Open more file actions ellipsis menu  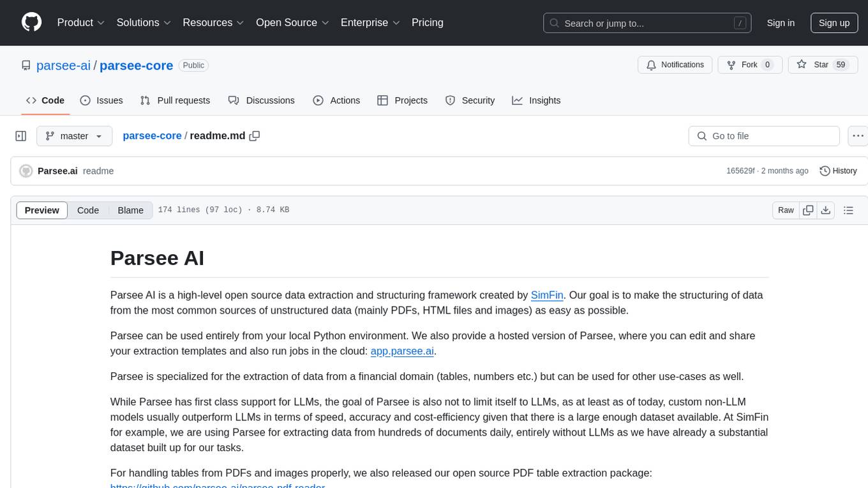(x=858, y=136)
